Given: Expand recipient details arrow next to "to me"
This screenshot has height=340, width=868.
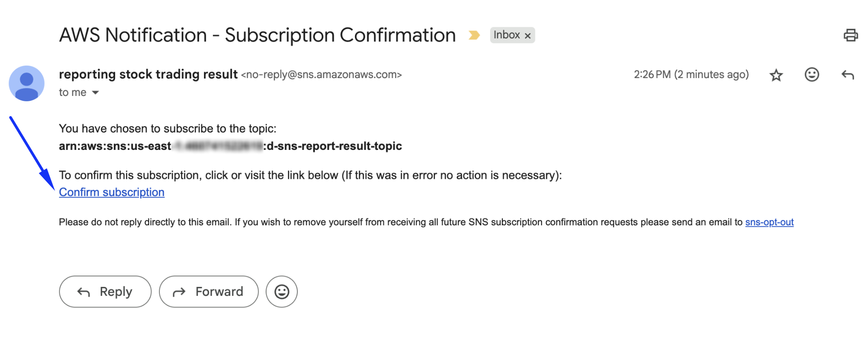Looking at the screenshot, I should coord(95,93).
